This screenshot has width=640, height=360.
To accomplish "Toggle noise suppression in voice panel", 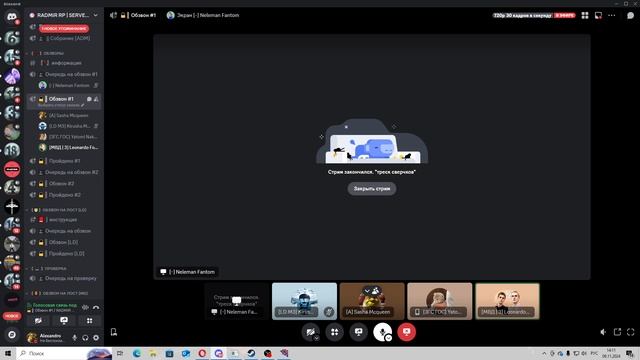I will point(85,307).
